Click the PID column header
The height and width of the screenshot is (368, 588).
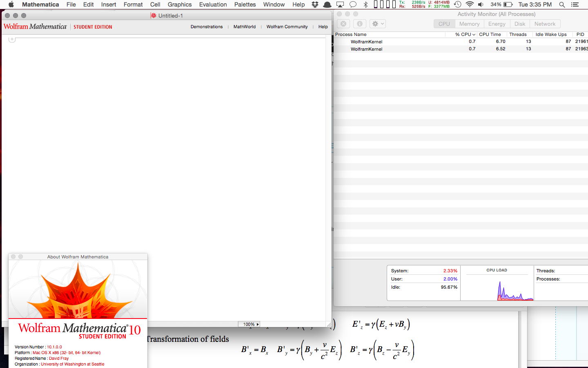click(x=580, y=34)
